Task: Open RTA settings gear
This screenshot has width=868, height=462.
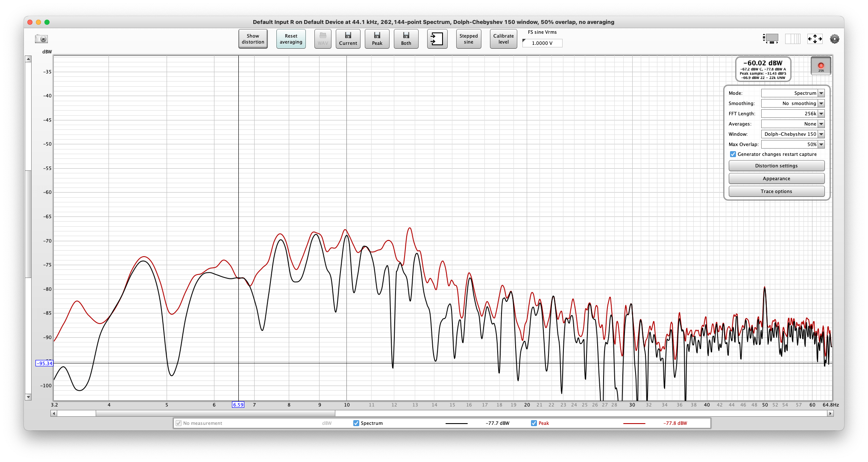Action: [835, 39]
